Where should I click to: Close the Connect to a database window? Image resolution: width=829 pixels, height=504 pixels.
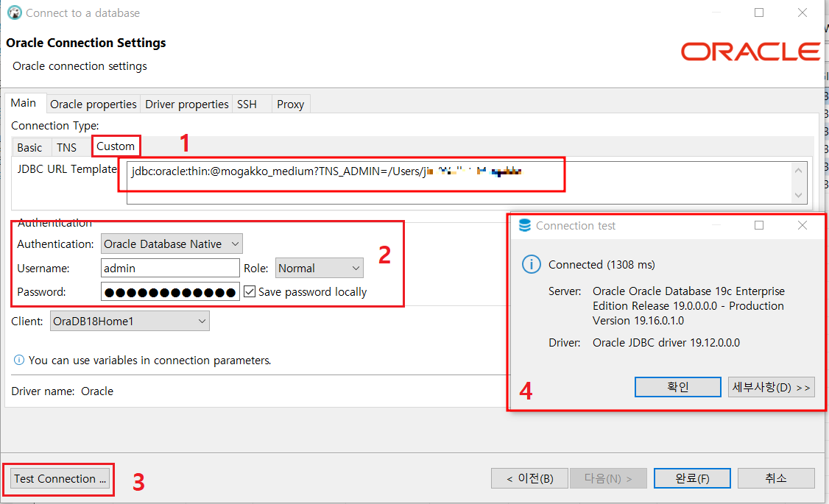click(802, 13)
